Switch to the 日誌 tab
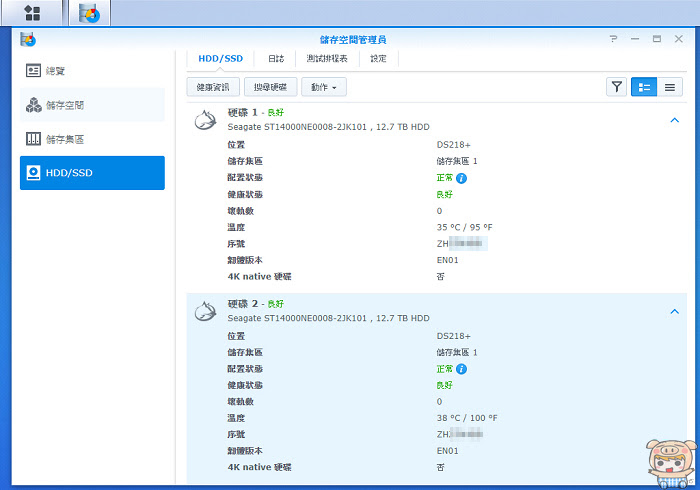This screenshot has height=490, width=700. [x=276, y=58]
